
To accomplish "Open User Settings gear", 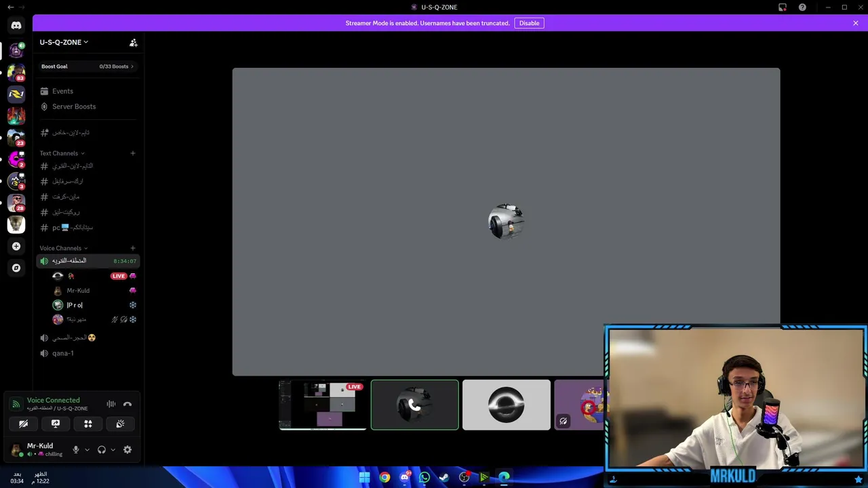I will coord(127,449).
